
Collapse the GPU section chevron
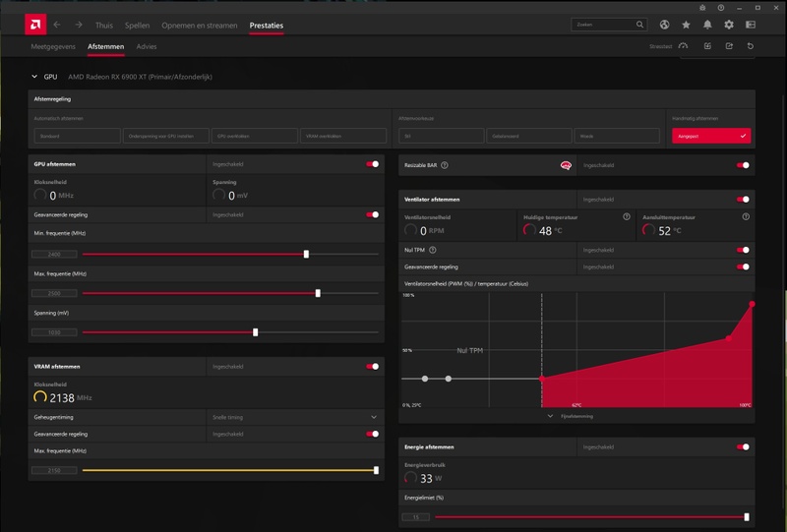(34, 77)
